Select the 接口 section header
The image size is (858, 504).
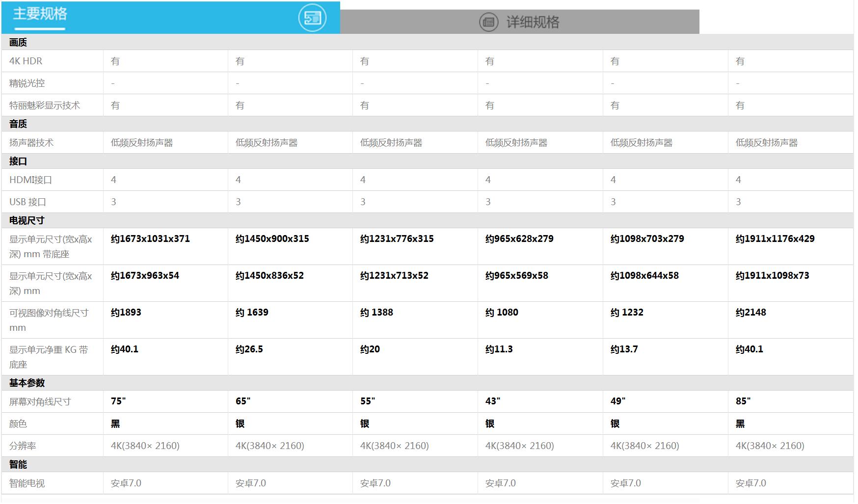(x=18, y=161)
